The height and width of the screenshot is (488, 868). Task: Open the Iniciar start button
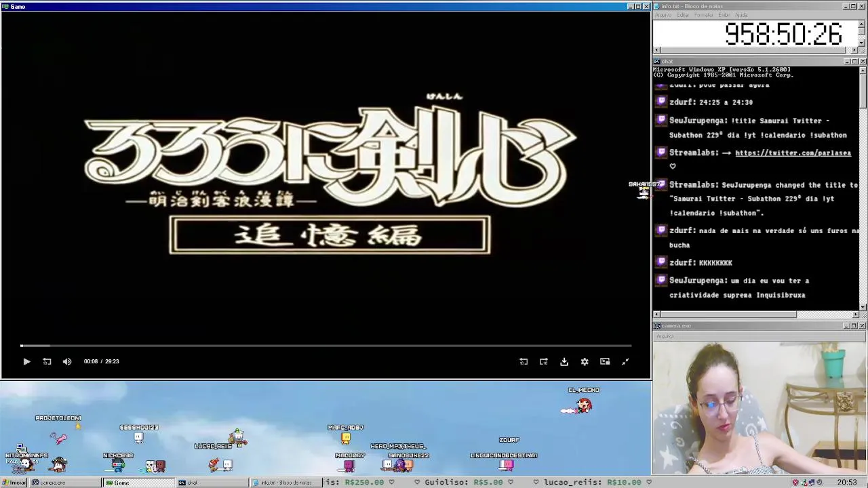[14, 483]
